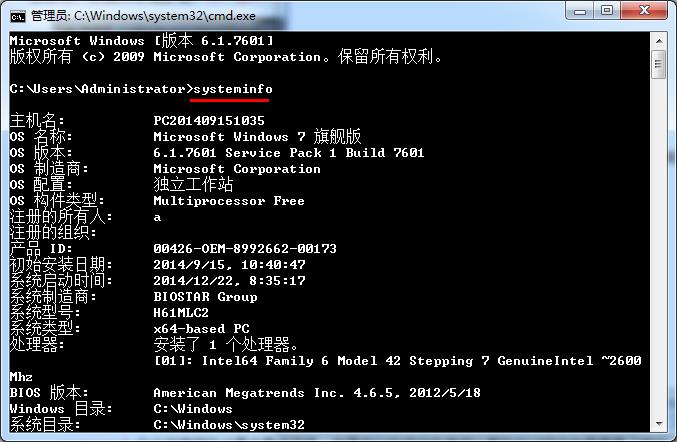The height and width of the screenshot is (442, 677).
Task: Click the '注册的所有人:' label
Action: [61, 217]
